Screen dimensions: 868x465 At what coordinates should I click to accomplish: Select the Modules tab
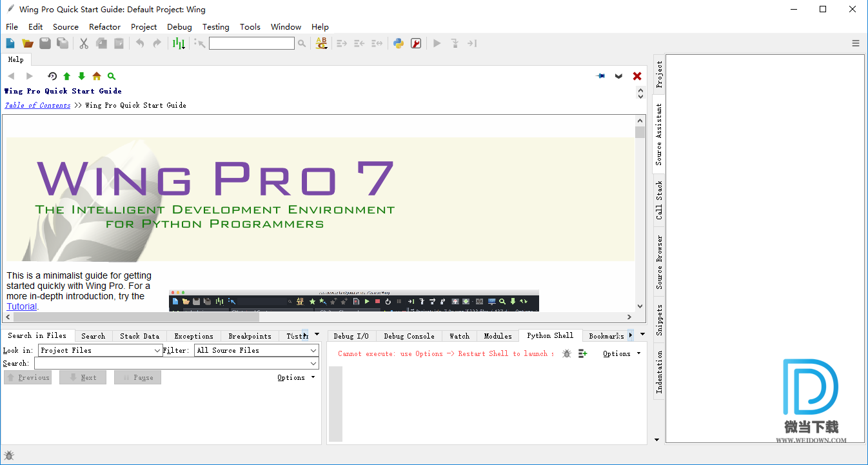[498, 336]
